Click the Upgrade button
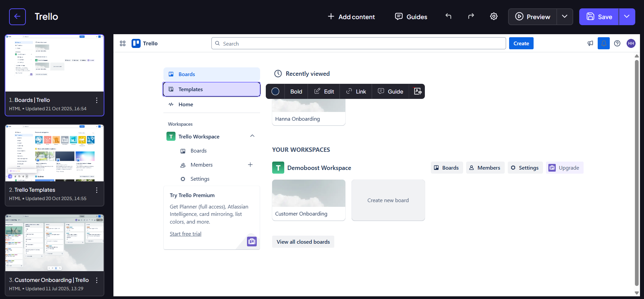Screen dimensions: 644x299 [x=564, y=168]
